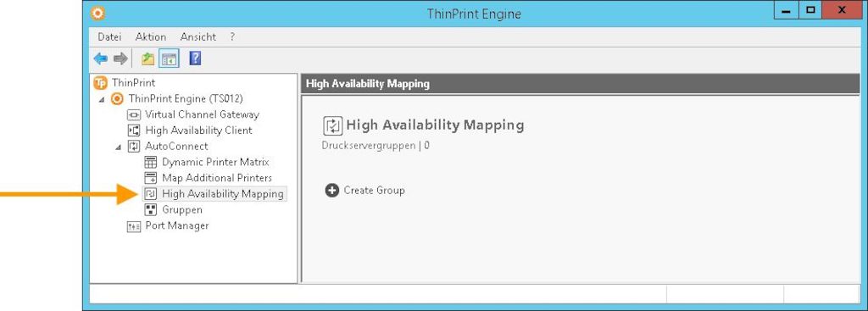Select the Virtual Channel Gateway icon
The width and height of the screenshot is (868, 311).
[x=134, y=115]
